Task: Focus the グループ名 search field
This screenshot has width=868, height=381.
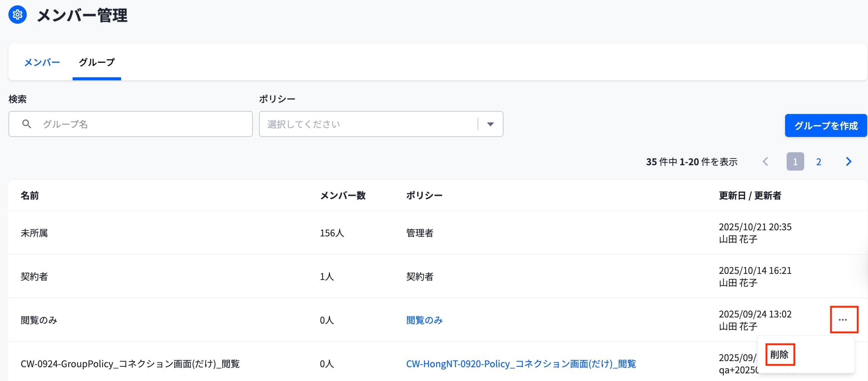Action: 131,124
